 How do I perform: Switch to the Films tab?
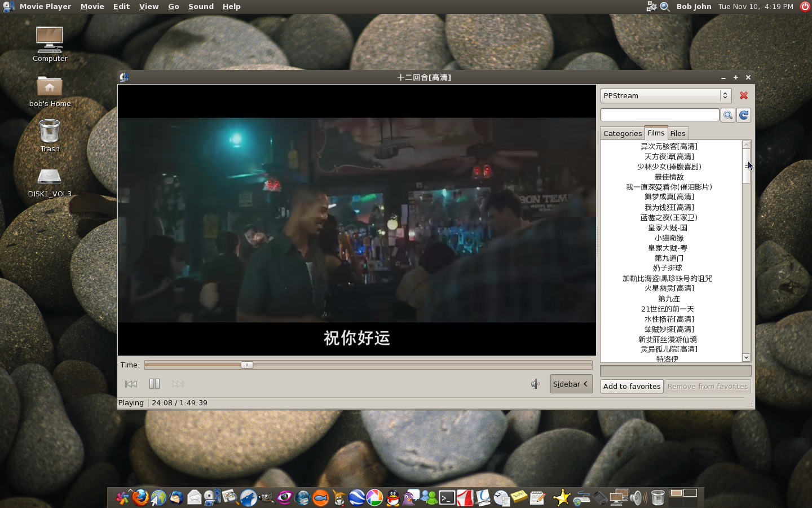(x=656, y=133)
